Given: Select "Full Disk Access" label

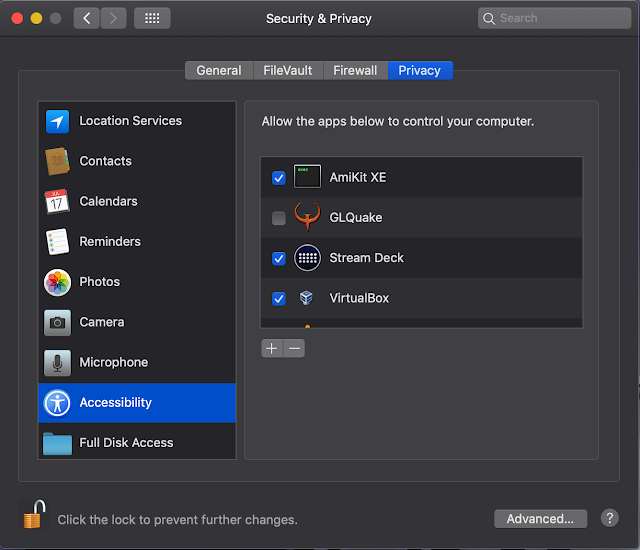Looking at the screenshot, I should (x=126, y=443).
